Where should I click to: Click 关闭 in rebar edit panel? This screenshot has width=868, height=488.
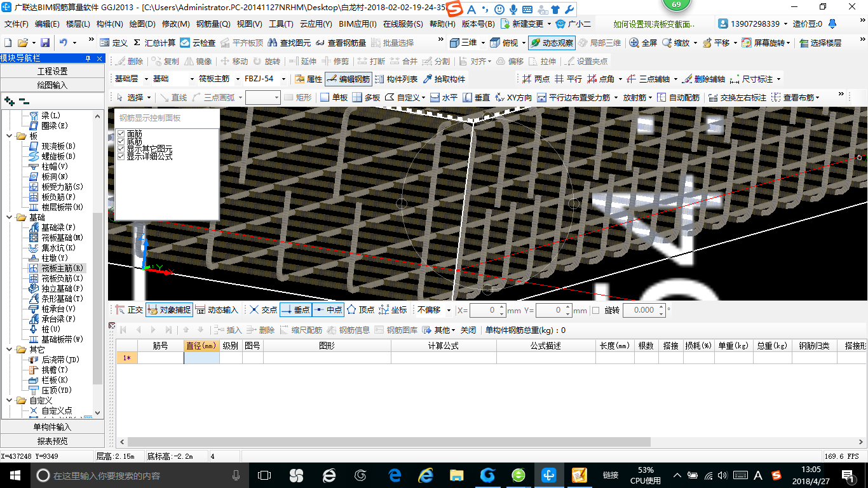pos(468,330)
